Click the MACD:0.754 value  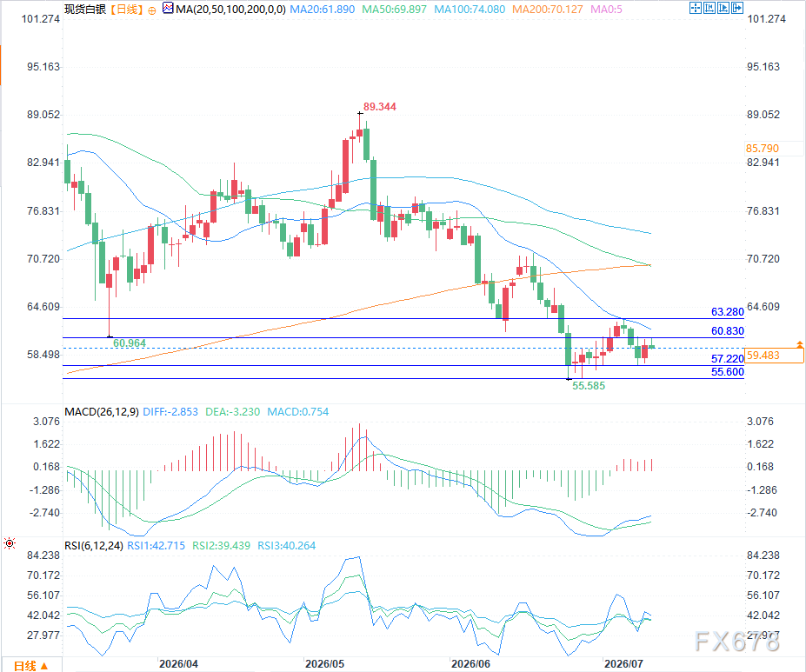tap(298, 412)
